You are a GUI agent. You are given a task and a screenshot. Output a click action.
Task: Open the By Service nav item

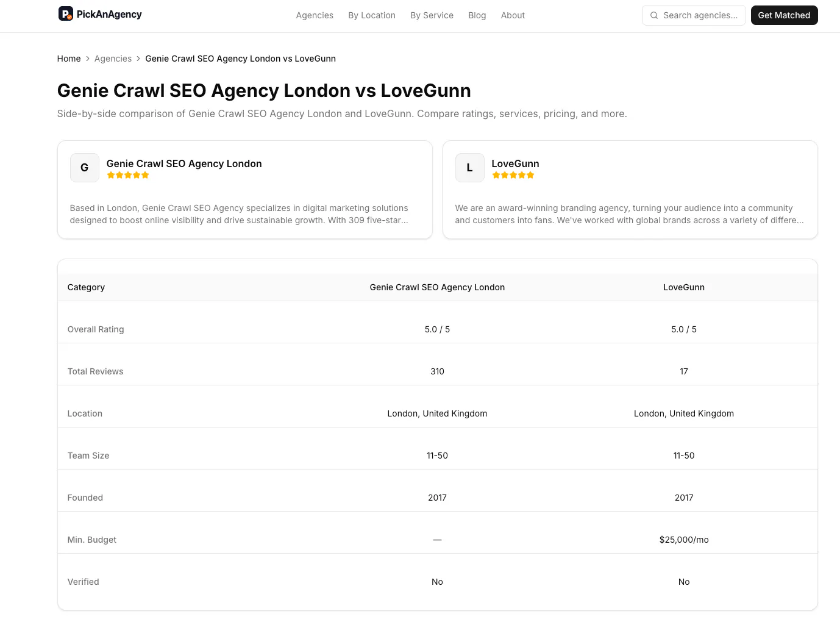(432, 15)
